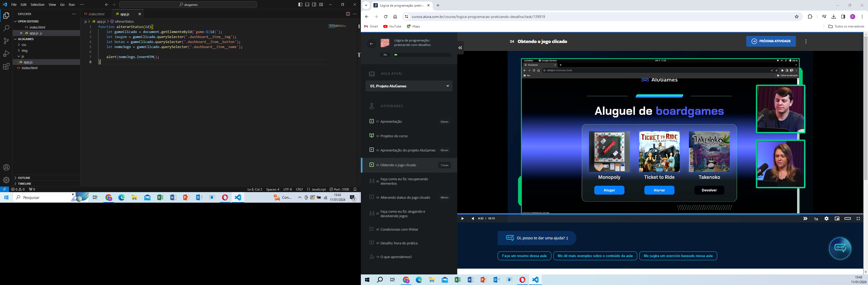The image size is (868, 285).
Task: Click VS Code notifications bell in status bar
Action: click(x=355, y=189)
